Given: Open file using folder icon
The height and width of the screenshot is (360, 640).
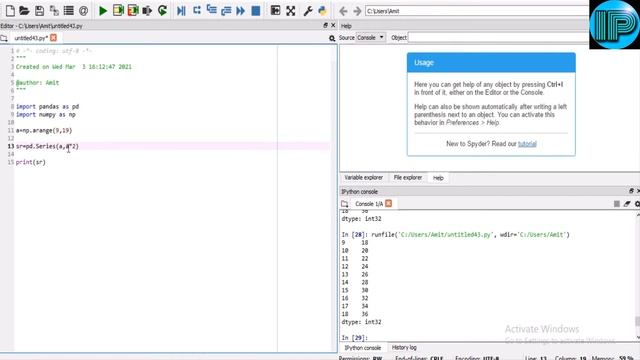Looking at the screenshot, I should click(x=24, y=11).
